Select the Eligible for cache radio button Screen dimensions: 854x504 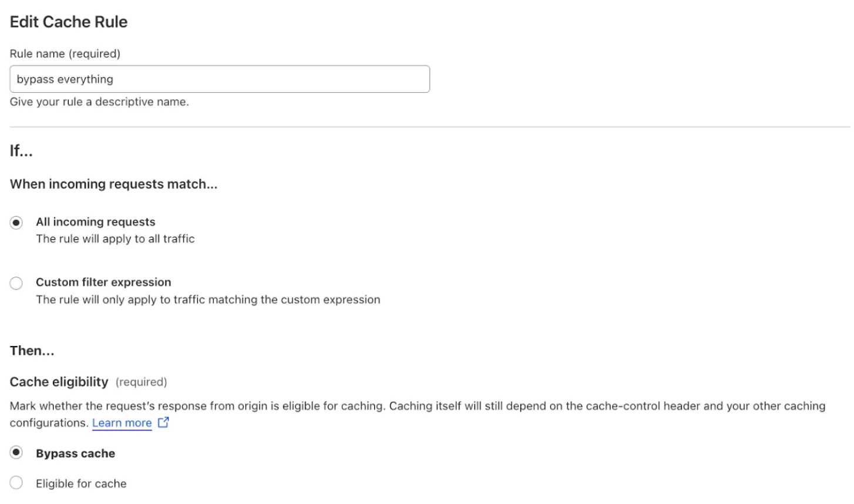[x=16, y=482]
